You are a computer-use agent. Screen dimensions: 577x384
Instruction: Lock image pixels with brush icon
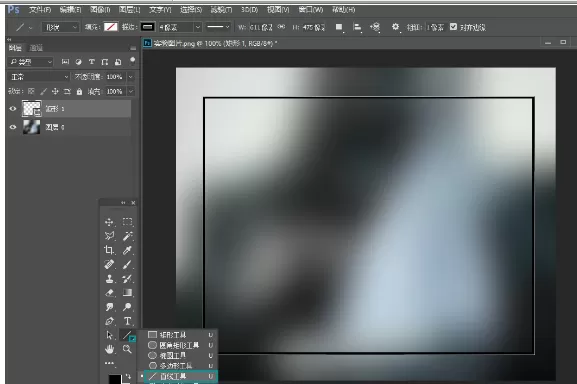(x=43, y=91)
